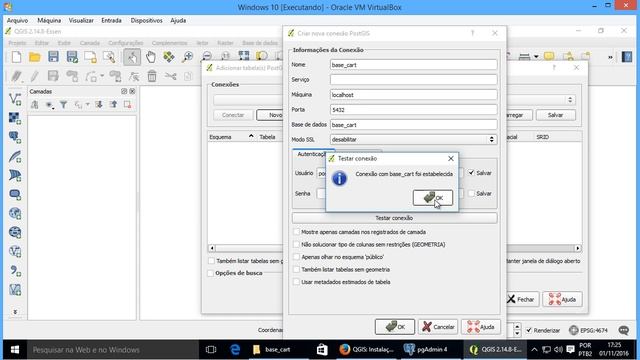Click Salvar button in Conexões section
The image size is (640, 360).
click(x=556, y=115)
